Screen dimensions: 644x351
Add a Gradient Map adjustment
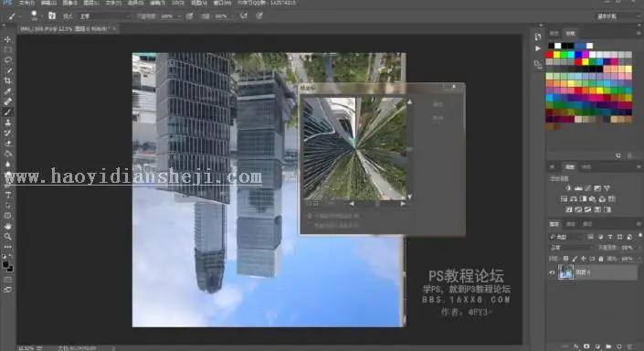[x=607, y=209]
